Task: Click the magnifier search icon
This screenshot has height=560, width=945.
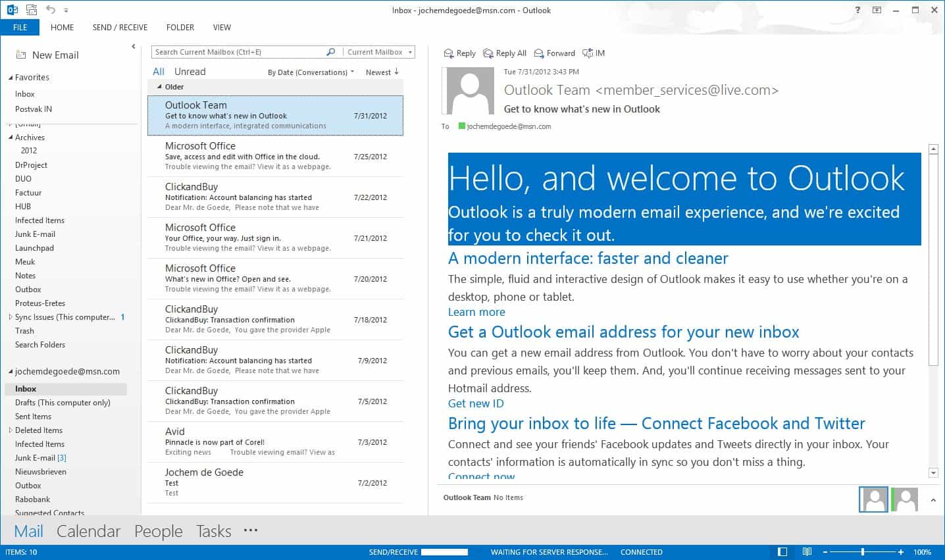Action: (331, 52)
